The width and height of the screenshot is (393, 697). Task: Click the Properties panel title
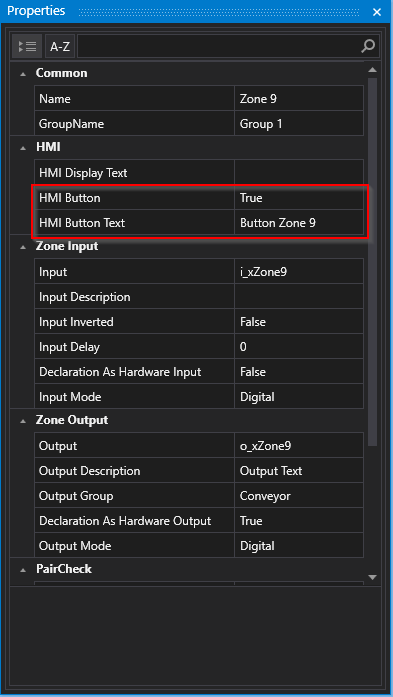click(x=36, y=11)
